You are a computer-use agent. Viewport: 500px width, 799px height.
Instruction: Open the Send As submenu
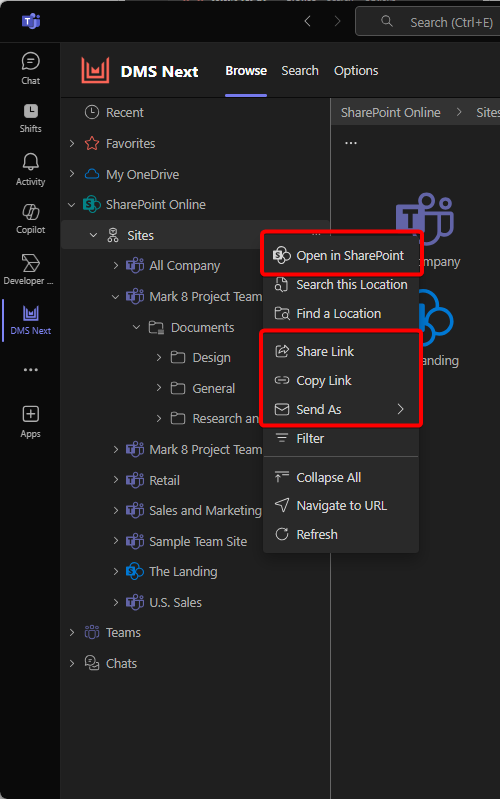(341, 409)
